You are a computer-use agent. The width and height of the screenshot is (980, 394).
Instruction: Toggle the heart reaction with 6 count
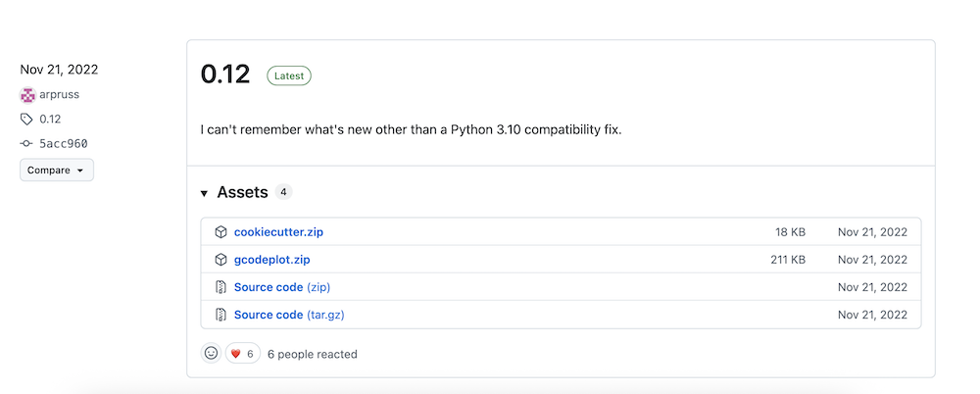click(242, 354)
